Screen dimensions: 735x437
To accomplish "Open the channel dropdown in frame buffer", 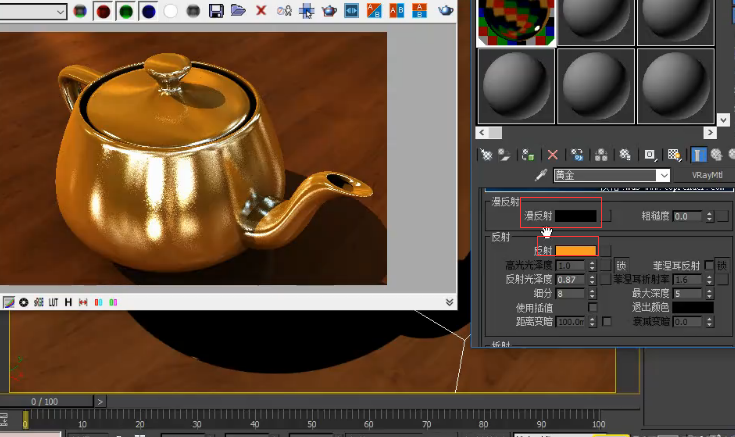I will (x=33, y=12).
